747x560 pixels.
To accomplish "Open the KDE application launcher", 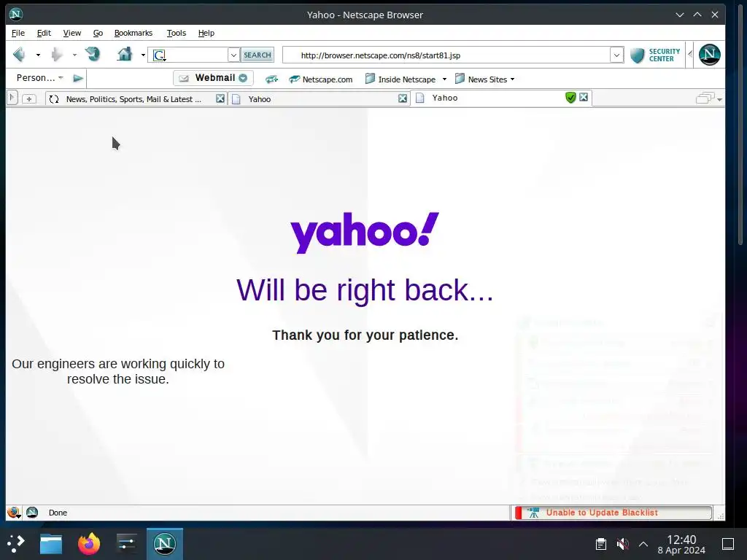I will click(16, 543).
